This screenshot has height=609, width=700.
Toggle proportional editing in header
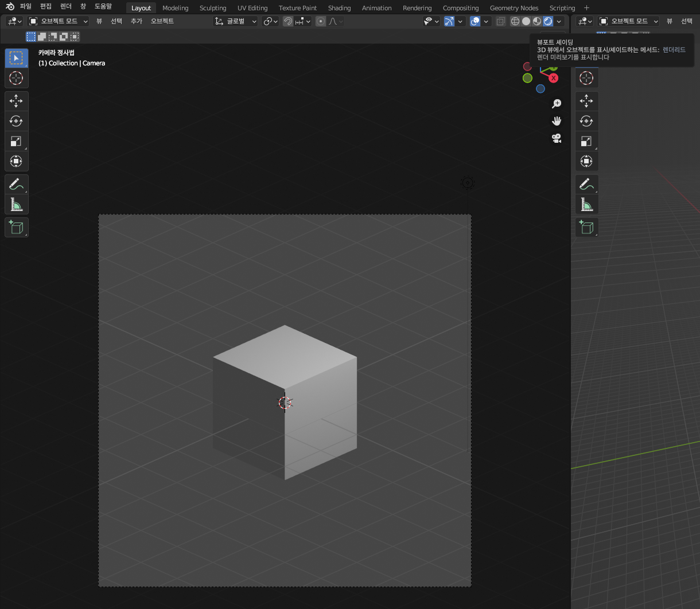pyautogui.click(x=321, y=21)
